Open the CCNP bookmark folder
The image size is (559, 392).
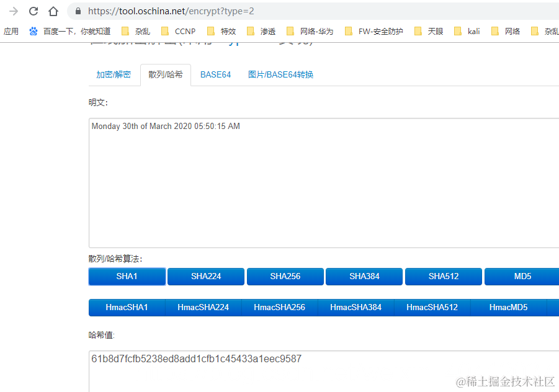click(179, 32)
